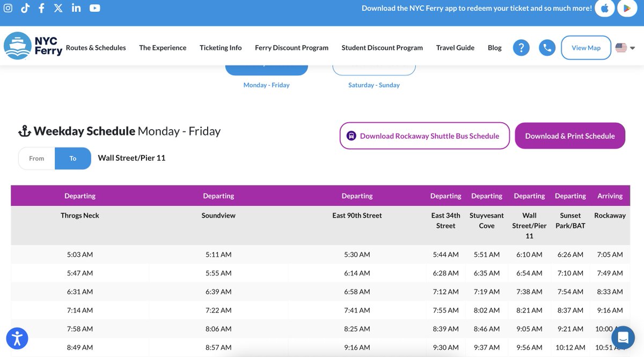The width and height of the screenshot is (644, 357).
Task: Open Ferry Discount Program page
Action: tap(291, 48)
